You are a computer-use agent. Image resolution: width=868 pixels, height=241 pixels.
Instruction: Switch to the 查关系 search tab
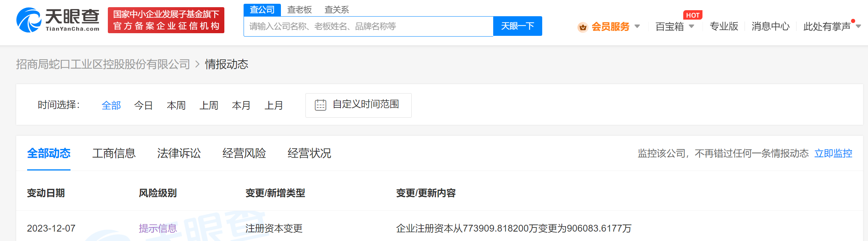(x=337, y=10)
